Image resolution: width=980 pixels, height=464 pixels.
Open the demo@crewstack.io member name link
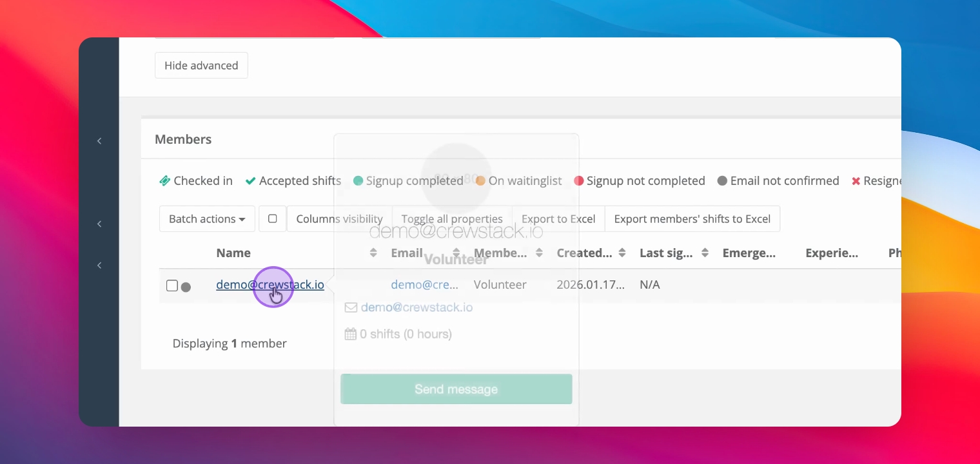pos(270,284)
